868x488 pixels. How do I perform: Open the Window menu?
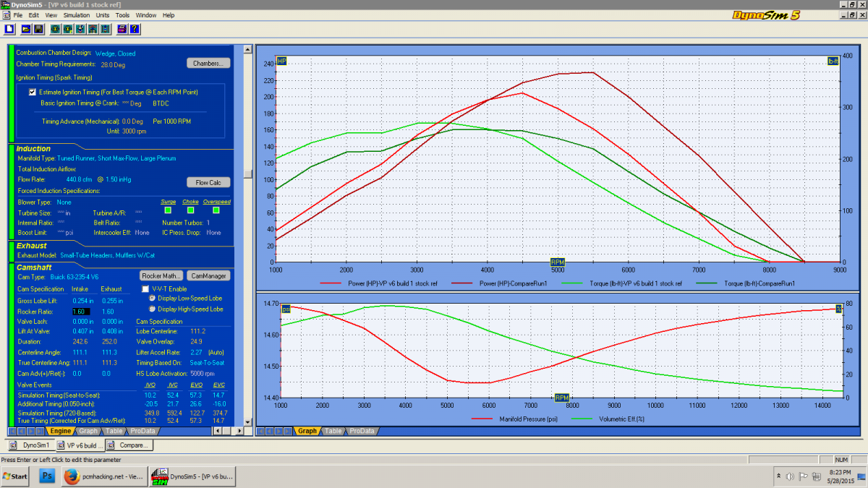click(146, 14)
